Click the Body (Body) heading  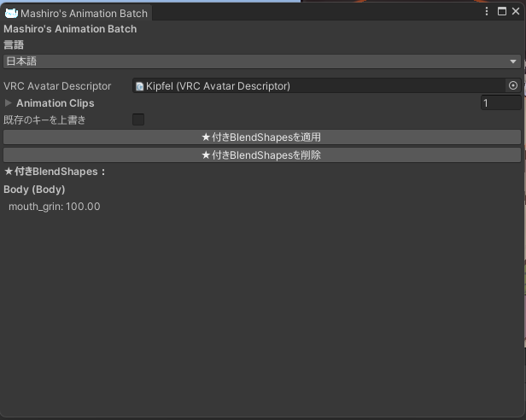point(34,190)
